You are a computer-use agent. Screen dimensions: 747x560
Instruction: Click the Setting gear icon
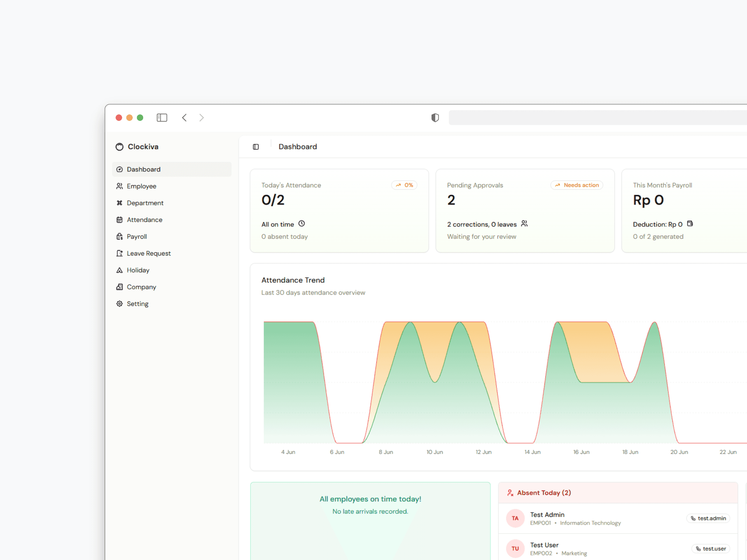coord(119,303)
